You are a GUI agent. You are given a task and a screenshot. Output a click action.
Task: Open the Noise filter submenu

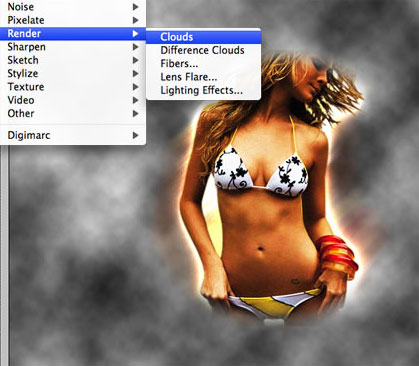click(x=73, y=7)
